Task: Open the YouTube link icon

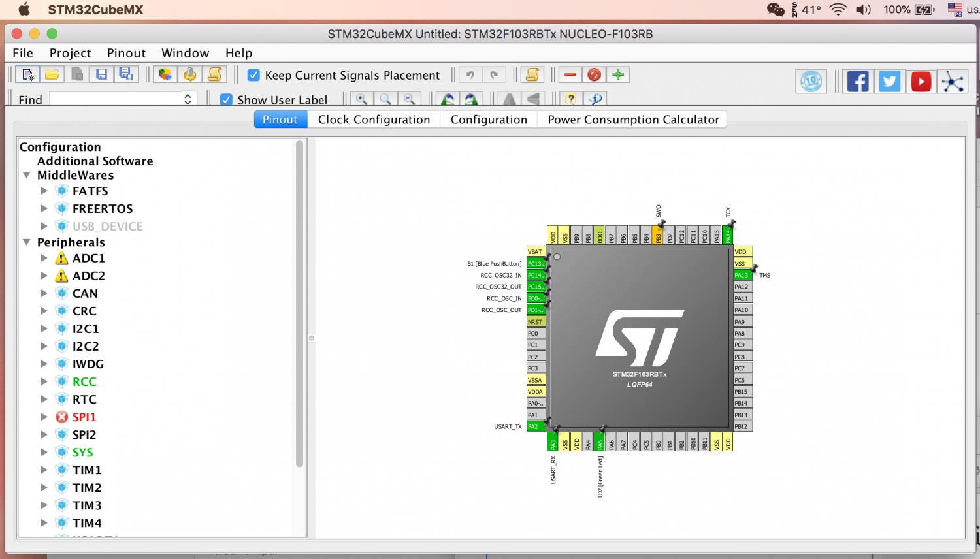Action: point(921,82)
